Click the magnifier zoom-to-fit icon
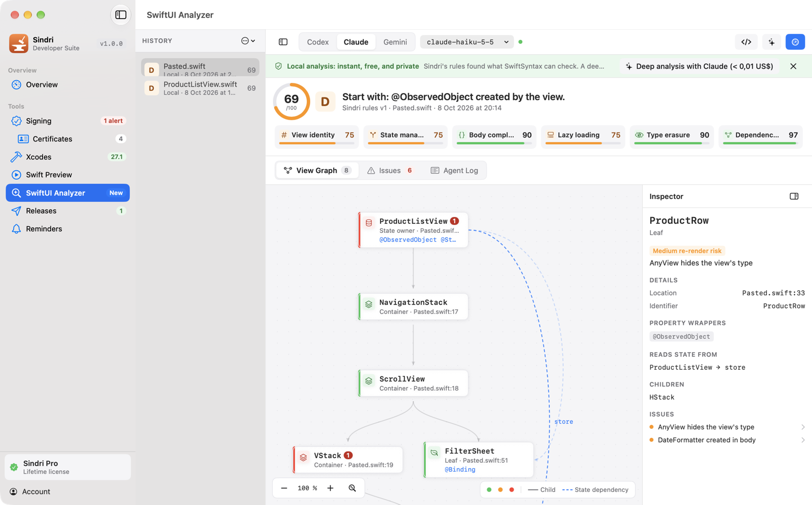Screen dimensions: 812x505 (352, 488)
